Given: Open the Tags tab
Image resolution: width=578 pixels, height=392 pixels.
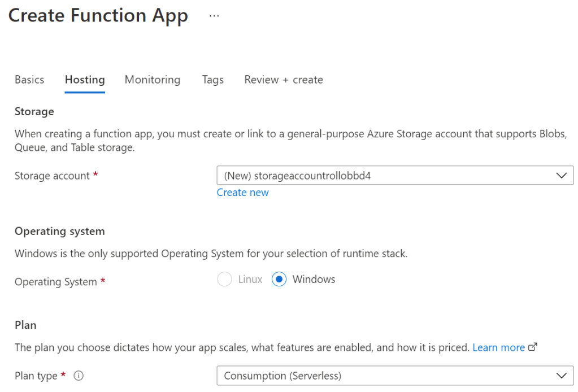Looking at the screenshot, I should [x=213, y=80].
